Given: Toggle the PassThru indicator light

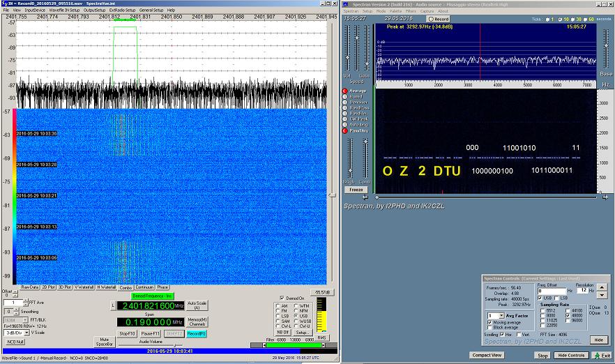Looking at the screenshot, I should point(344,130).
